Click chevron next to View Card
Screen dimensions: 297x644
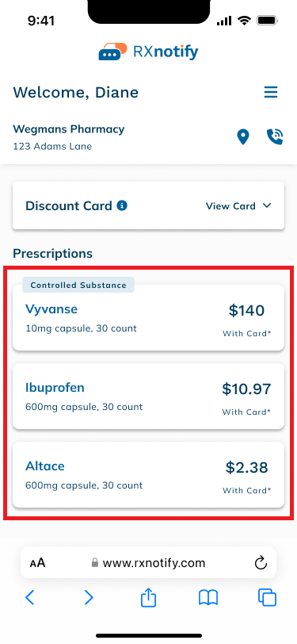click(267, 205)
